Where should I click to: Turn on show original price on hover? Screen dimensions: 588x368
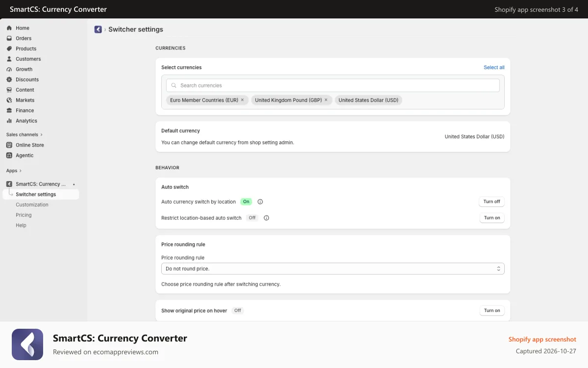coord(492,311)
